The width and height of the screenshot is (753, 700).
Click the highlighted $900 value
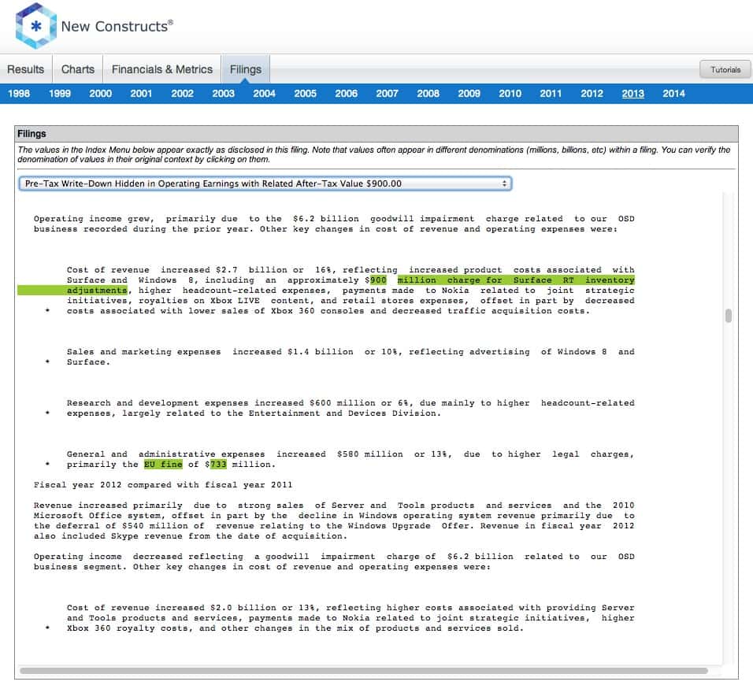pyautogui.click(x=378, y=280)
